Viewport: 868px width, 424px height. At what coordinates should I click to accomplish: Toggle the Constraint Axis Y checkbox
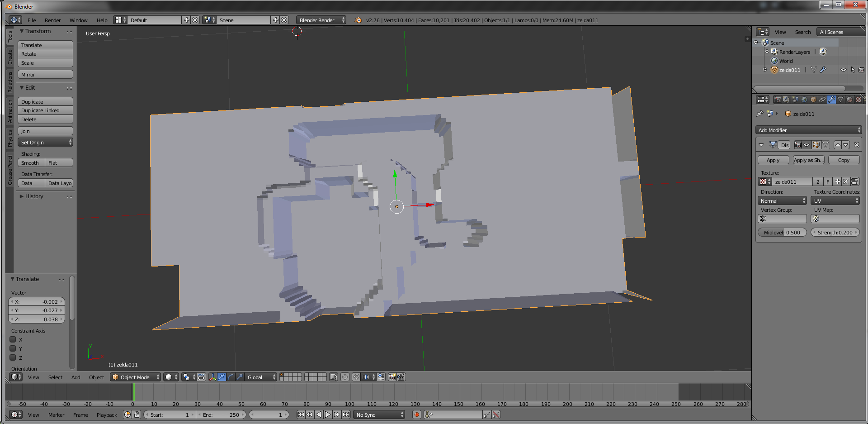pyautogui.click(x=13, y=348)
